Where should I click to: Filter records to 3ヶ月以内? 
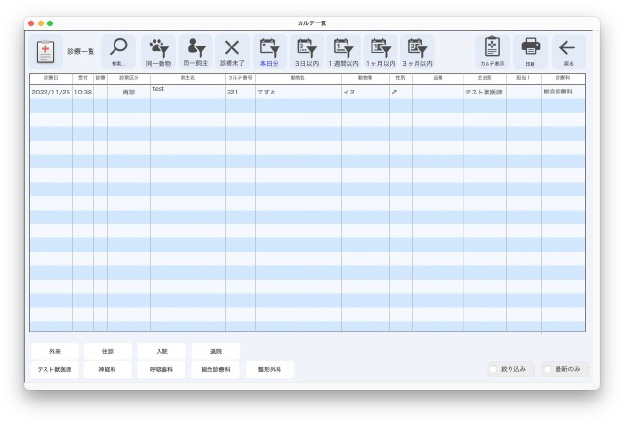(417, 50)
